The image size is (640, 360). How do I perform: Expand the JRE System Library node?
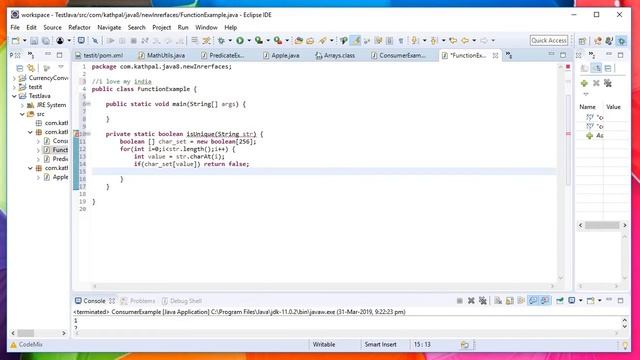pos(22,105)
